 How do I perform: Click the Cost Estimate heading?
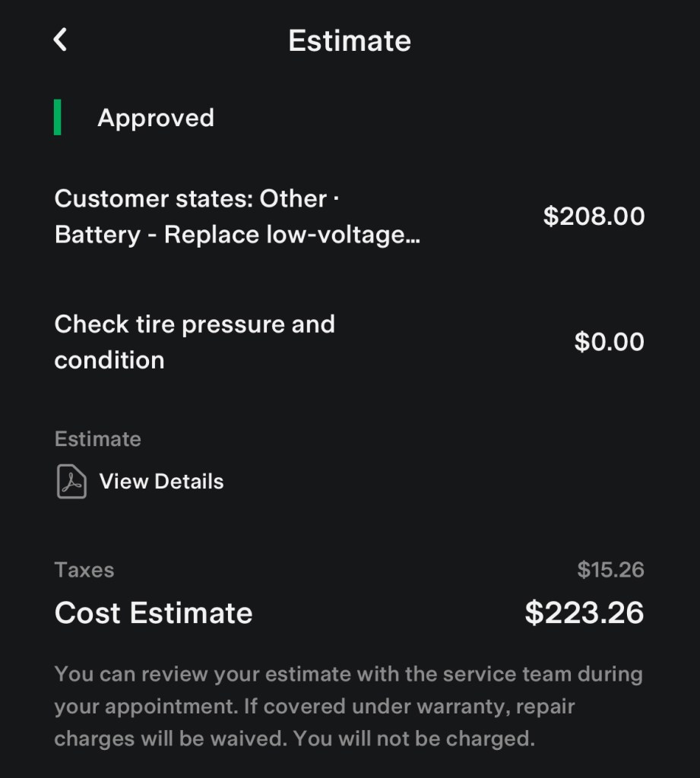[x=154, y=613]
